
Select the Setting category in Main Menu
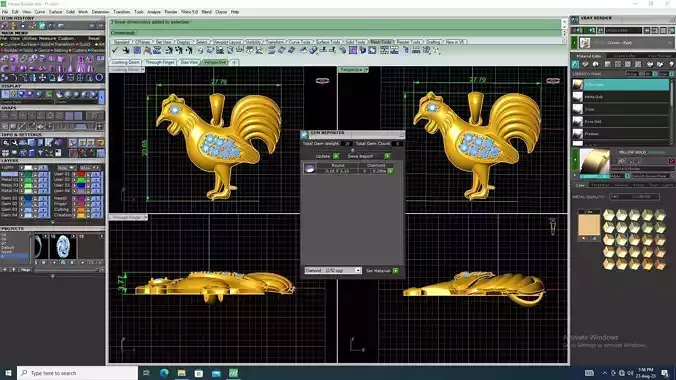coord(59,50)
